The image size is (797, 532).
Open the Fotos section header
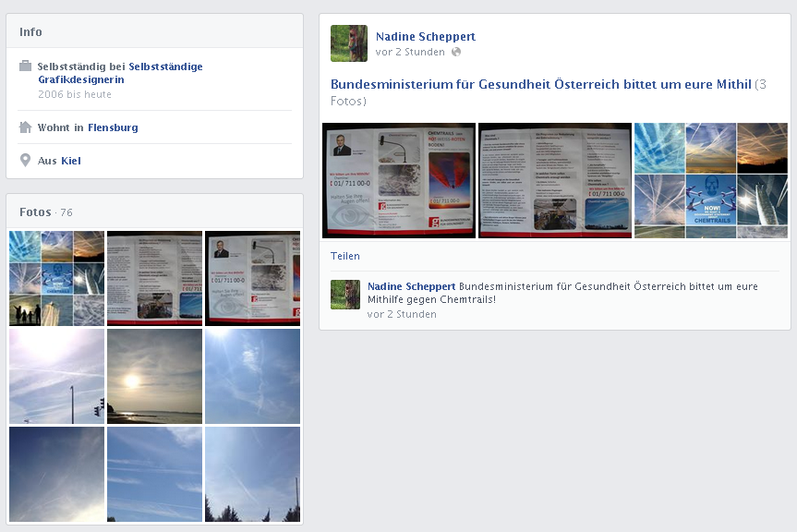coord(35,212)
